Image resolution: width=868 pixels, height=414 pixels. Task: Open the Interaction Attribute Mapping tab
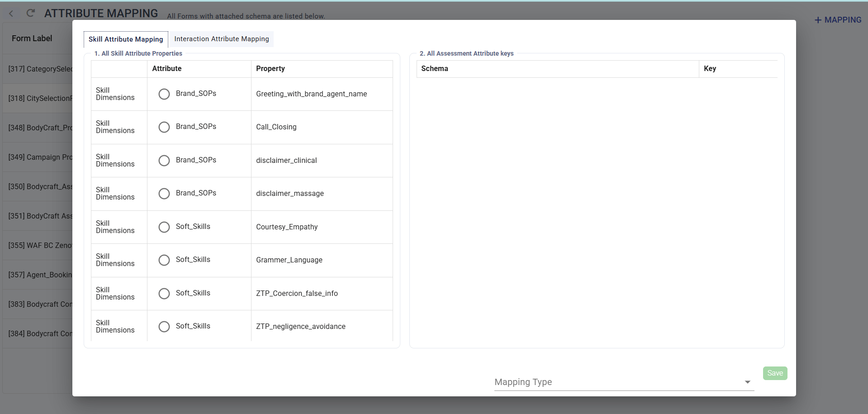point(222,39)
